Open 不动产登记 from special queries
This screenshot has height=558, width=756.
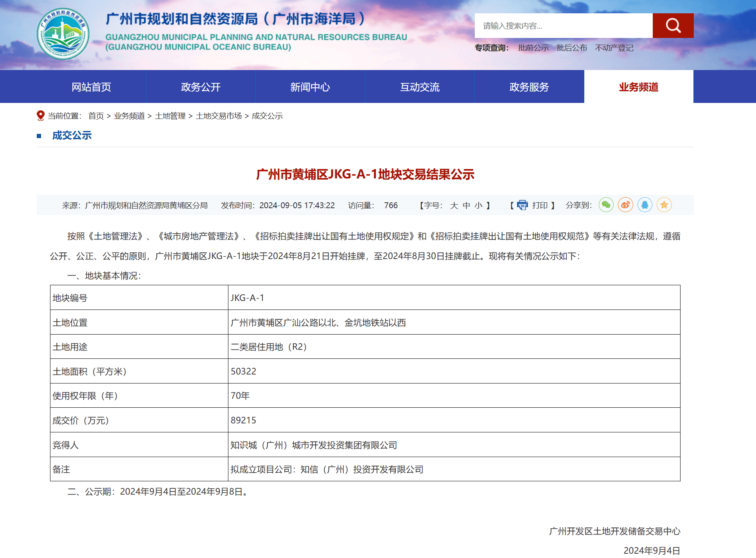pyautogui.click(x=614, y=48)
